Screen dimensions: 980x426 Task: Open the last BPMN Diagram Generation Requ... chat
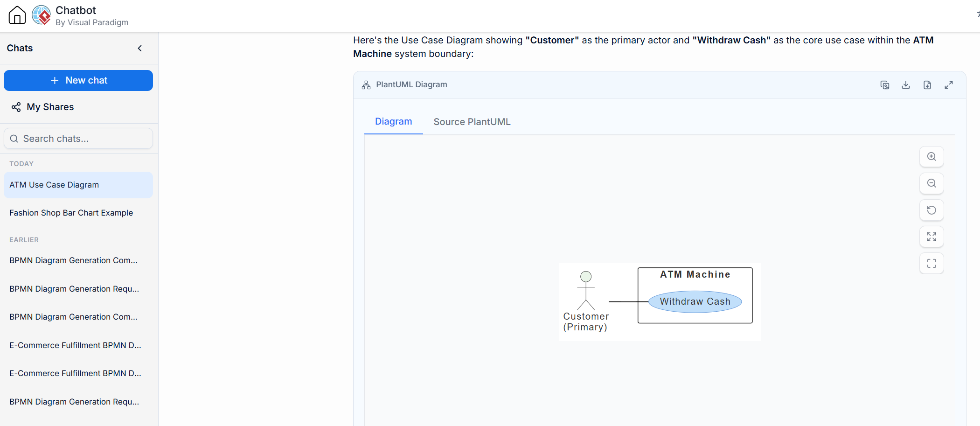coord(78,402)
